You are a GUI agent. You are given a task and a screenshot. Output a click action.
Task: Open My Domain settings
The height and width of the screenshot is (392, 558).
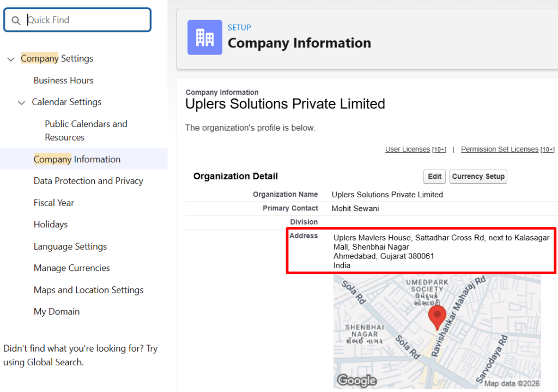pos(57,311)
